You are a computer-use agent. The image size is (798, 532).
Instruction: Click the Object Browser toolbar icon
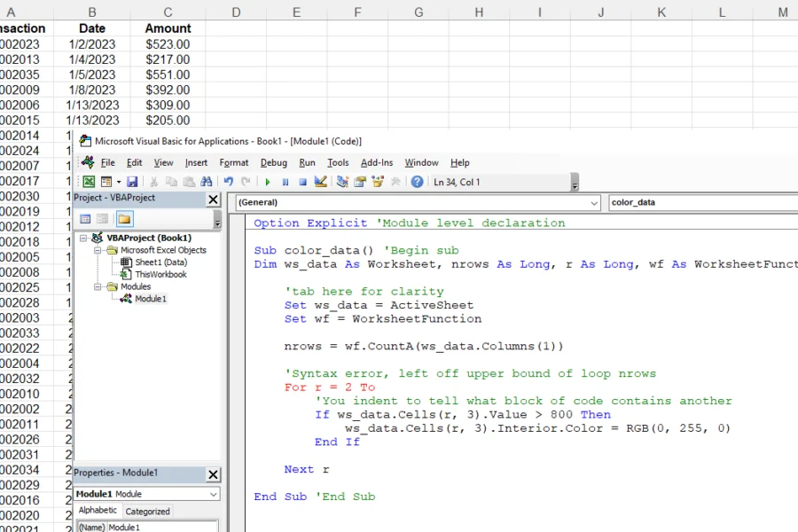(x=378, y=182)
